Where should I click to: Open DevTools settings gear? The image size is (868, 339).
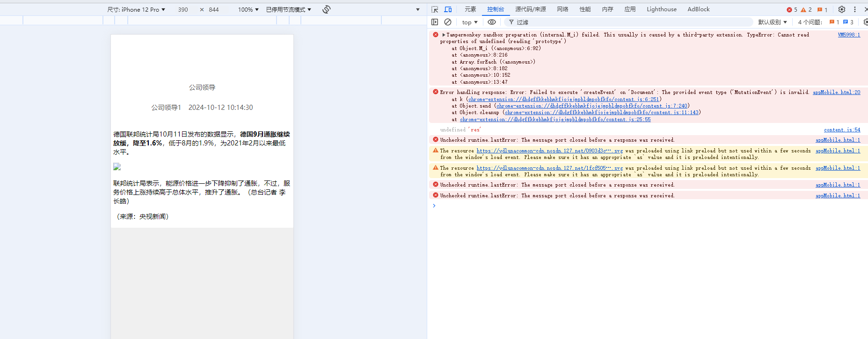[x=842, y=9]
